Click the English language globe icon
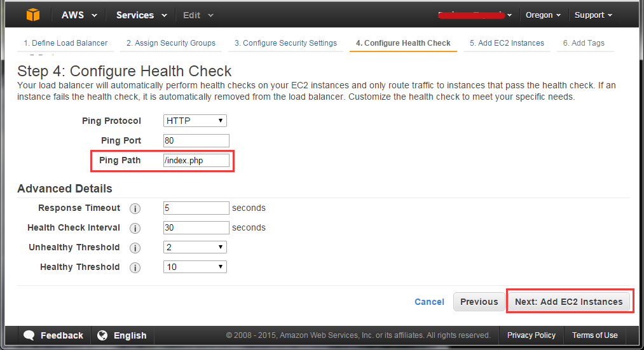Viewport: 644px width, 350px height. click(x=102, y=335)
